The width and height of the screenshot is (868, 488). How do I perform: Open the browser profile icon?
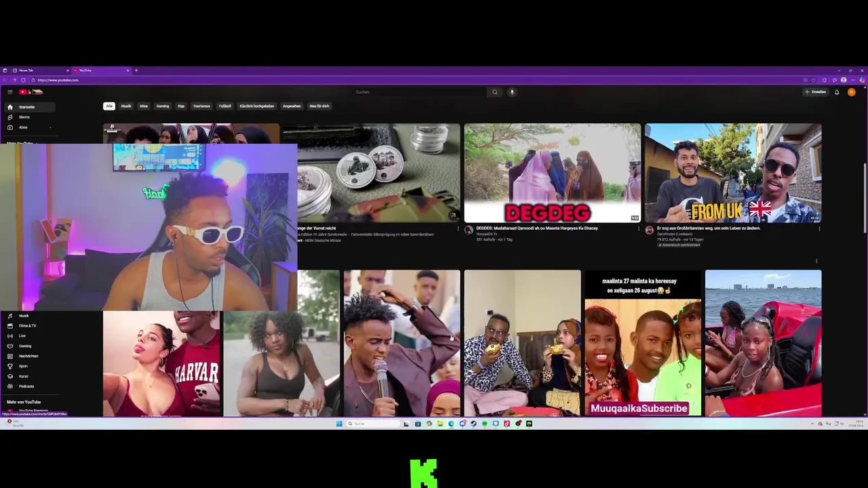[844, 80]
